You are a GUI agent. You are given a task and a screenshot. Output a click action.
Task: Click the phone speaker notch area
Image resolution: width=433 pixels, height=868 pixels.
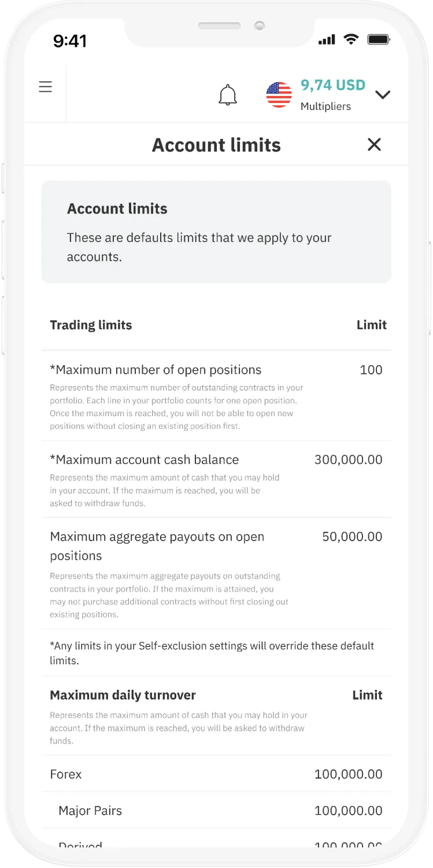219,26
